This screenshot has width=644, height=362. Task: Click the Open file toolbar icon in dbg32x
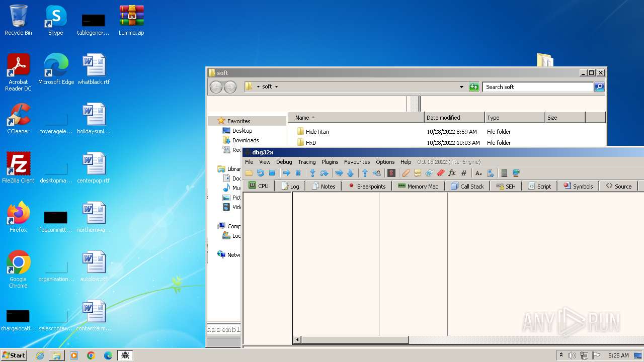tap(249, 173)
